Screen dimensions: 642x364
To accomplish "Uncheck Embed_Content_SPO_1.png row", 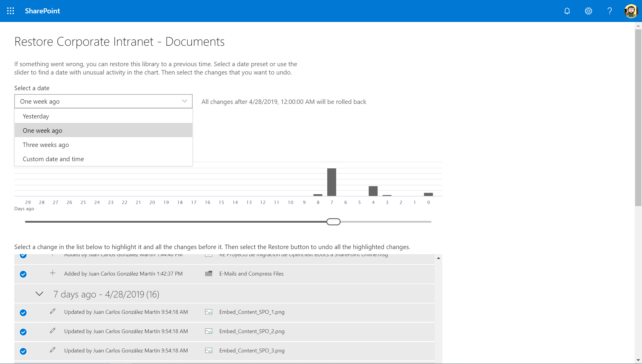I will coord(23,313).
